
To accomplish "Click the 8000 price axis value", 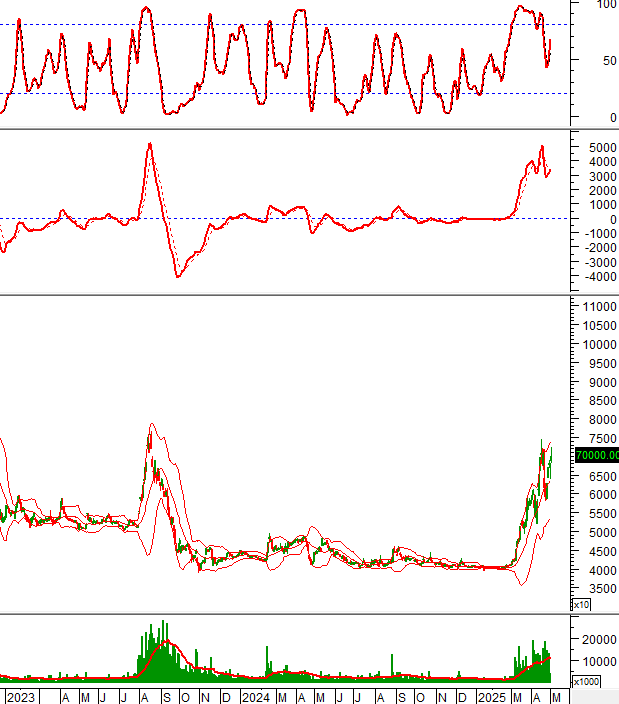I will click(602, 419).
